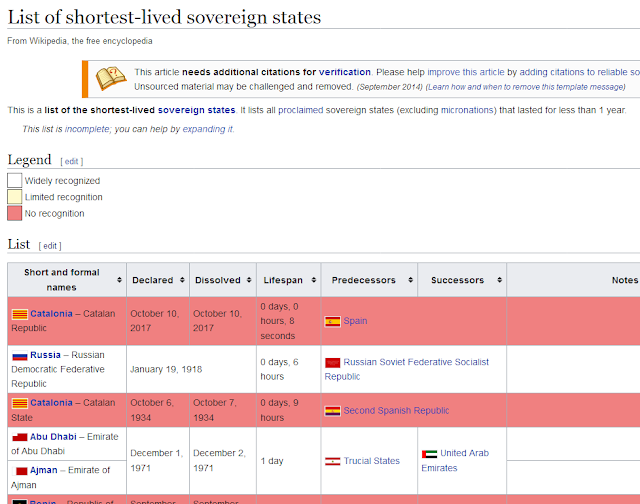Open 'adding citations to reliable sources' link
Image resolution: width=640 pixels, height=504 pixels.
579,72
